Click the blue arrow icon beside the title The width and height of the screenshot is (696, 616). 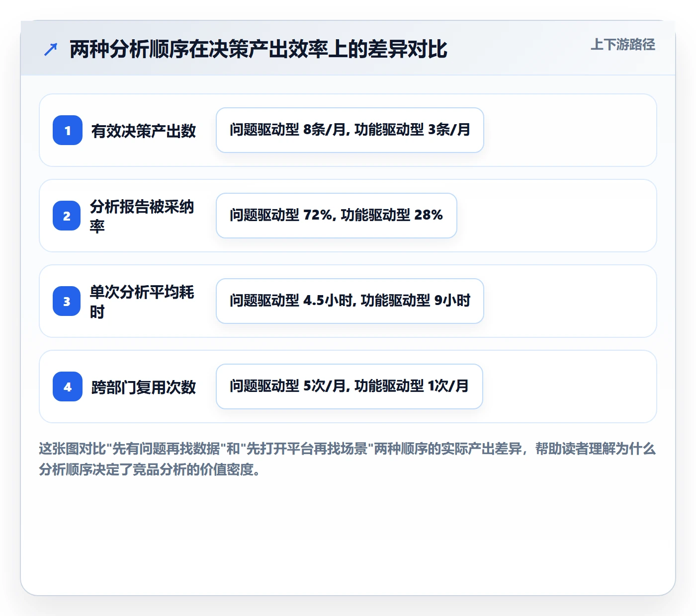[x=51, y=49]
